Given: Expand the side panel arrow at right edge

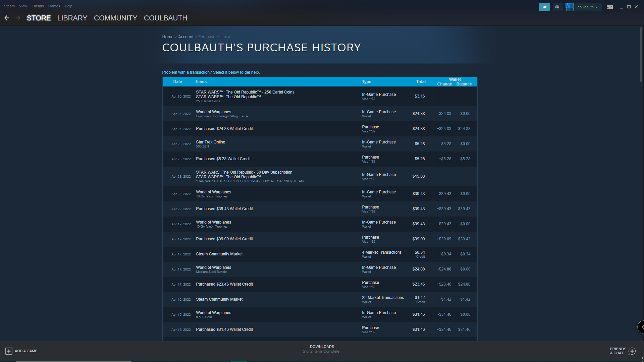Looking at the screenshot, I should (641, 327).
